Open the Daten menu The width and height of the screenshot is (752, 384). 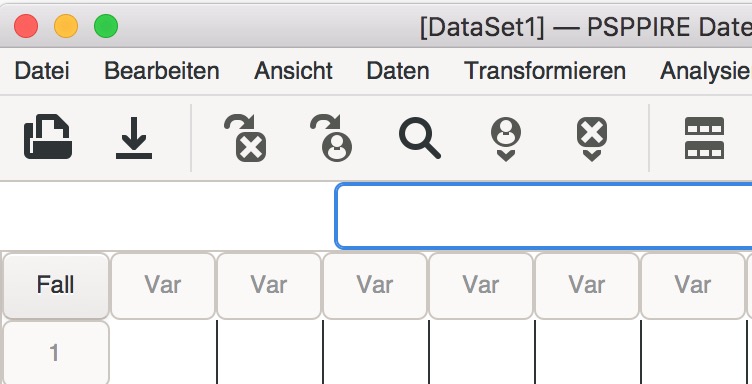(398, 71)
